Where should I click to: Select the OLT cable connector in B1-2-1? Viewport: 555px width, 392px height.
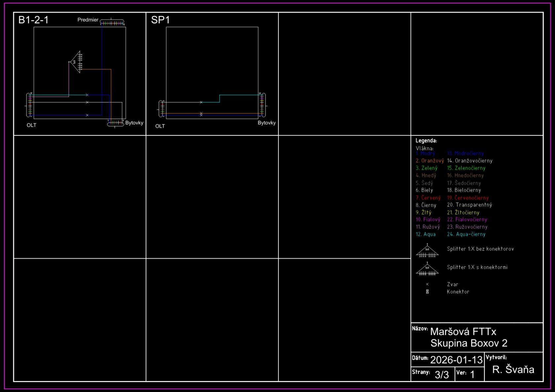click(x=29, y=105)
